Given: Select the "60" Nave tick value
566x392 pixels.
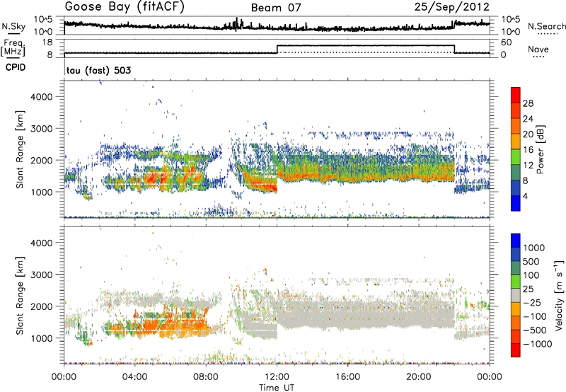Looking at the screenshot, I should (x=506, y=42).
